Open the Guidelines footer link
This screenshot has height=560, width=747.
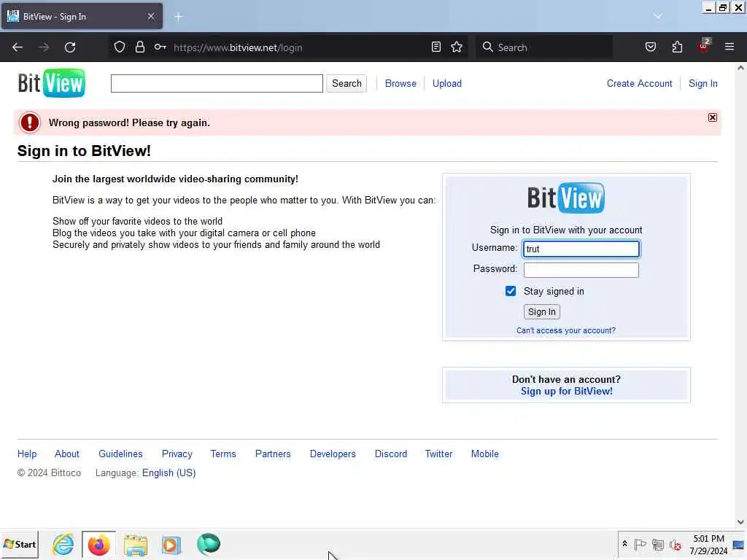pyautogui.click(x=120, y=454)
